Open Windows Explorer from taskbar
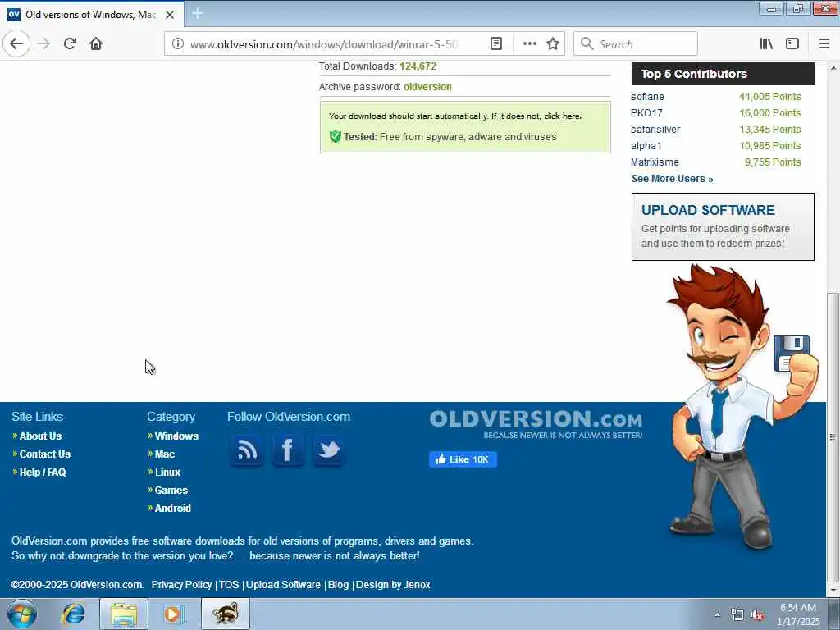 124,614
